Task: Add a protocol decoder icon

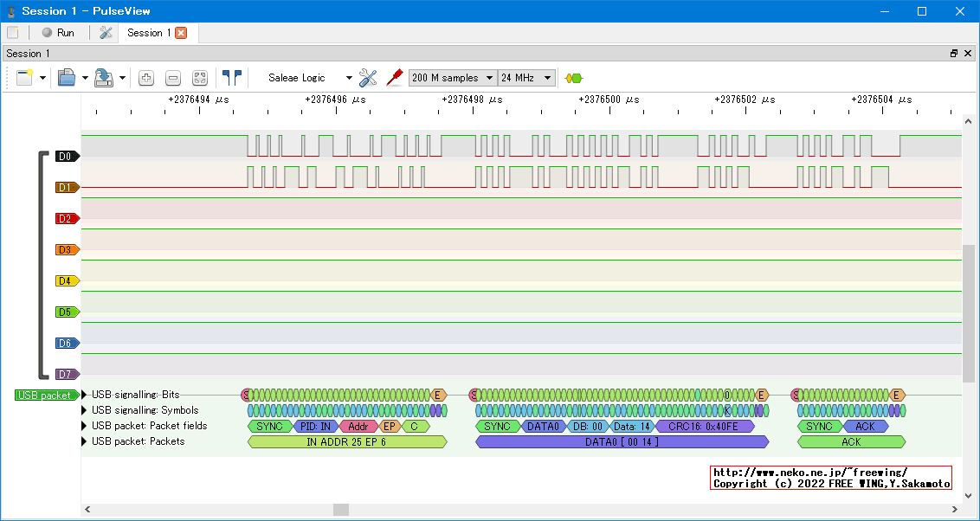Action: pos(573,78)
